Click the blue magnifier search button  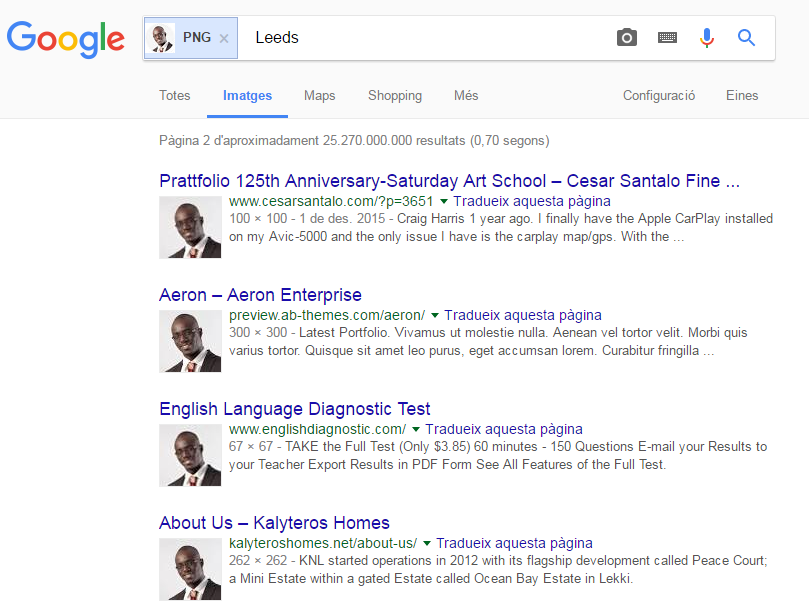[x=746, y=38]
